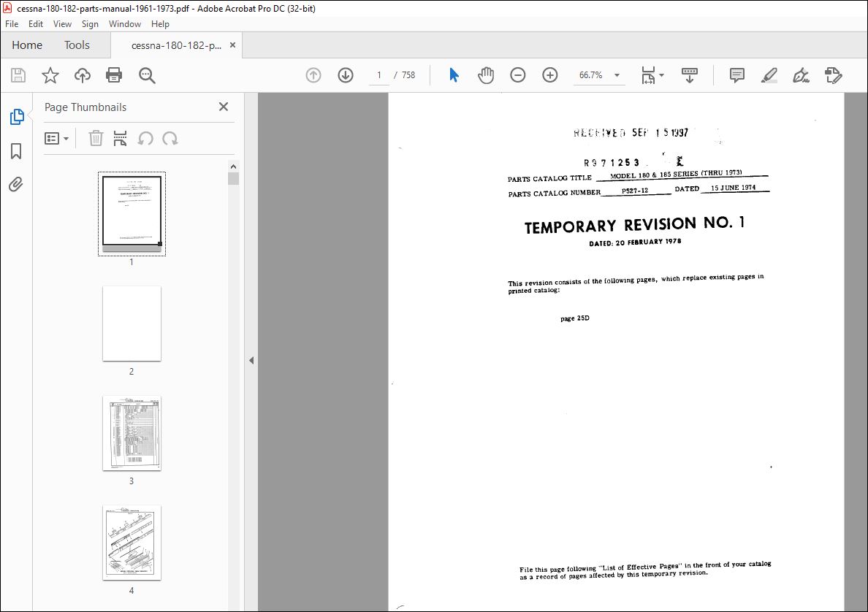Go to previous page arrow
The height and width of the screenshot is (612, 868).
pos(313,75)
